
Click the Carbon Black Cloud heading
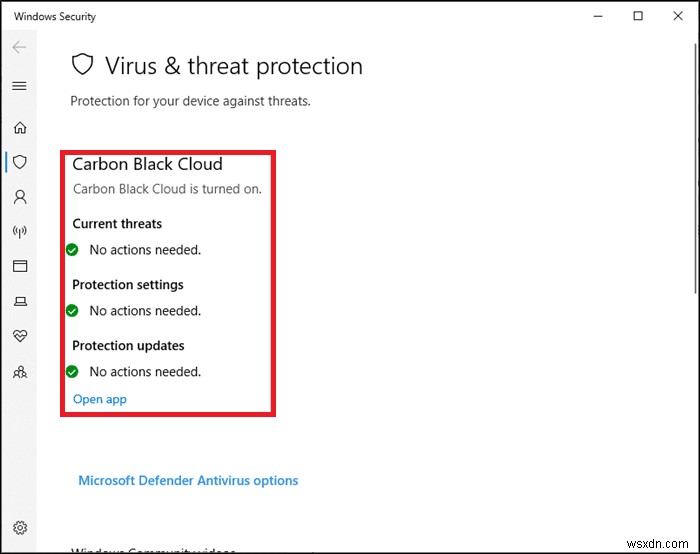tap(147, 165)
